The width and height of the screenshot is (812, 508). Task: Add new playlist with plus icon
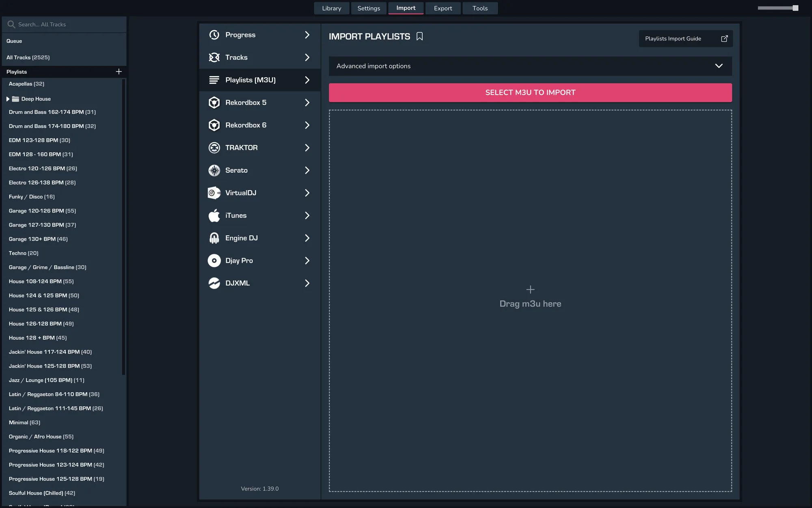click(119, 72)
